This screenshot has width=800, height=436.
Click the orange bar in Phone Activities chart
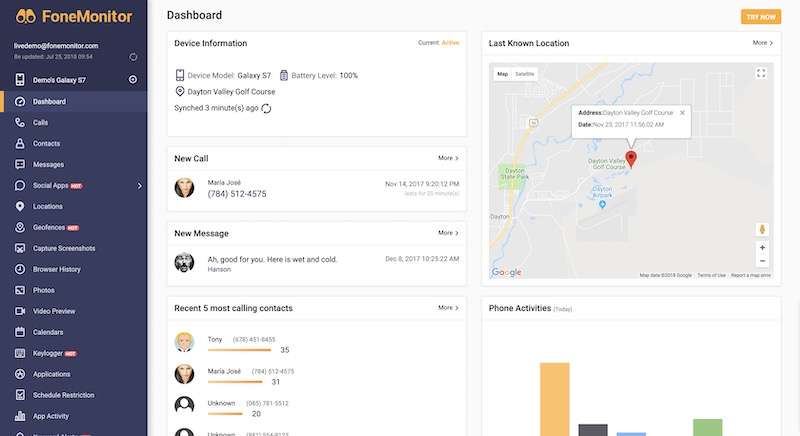[555, 399]
